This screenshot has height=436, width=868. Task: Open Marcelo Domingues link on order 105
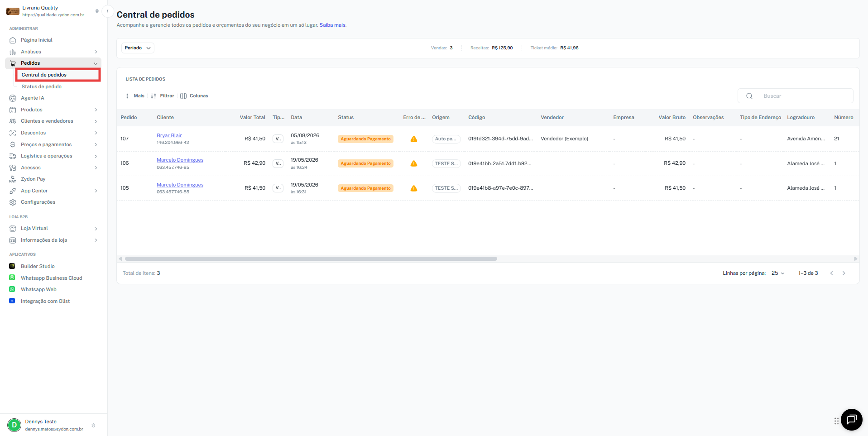[x=180, y=185]
